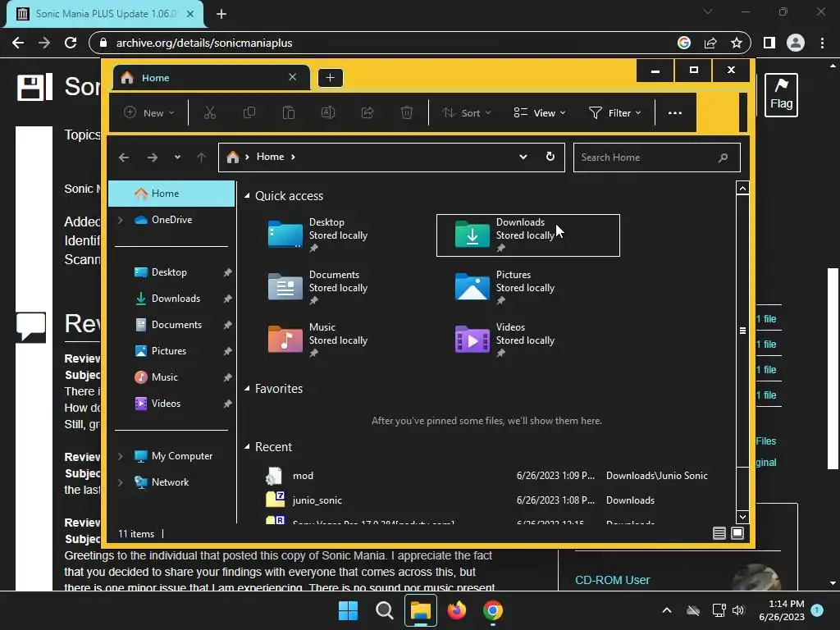Click the Delete trash icon in Explorer toolbar
Screen dimensions: 840x630
[x=407, y=112]
